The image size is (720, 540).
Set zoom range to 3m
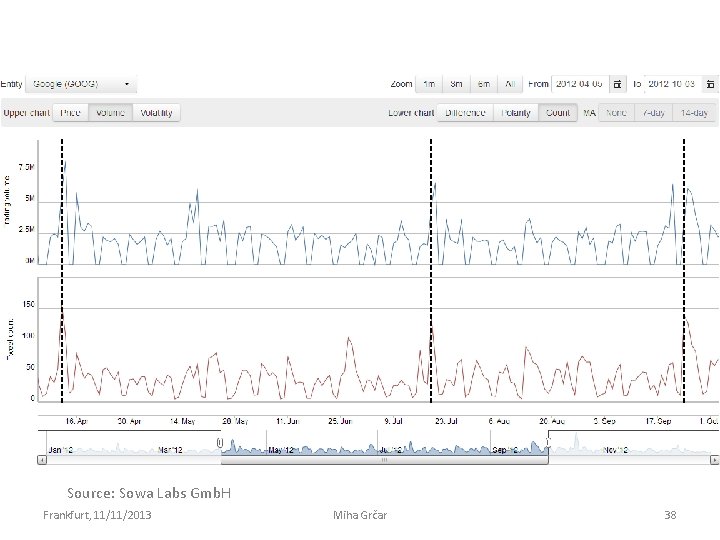(456, 84)
